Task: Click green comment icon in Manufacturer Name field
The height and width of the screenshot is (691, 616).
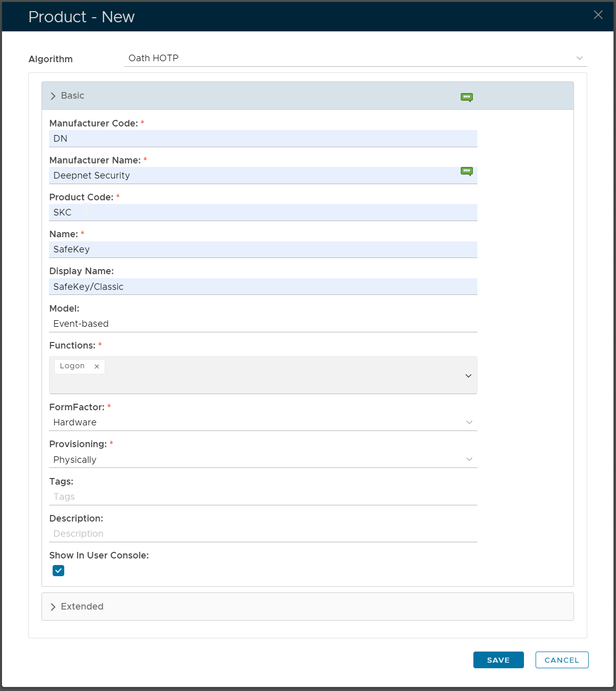Action: [466, 171]
